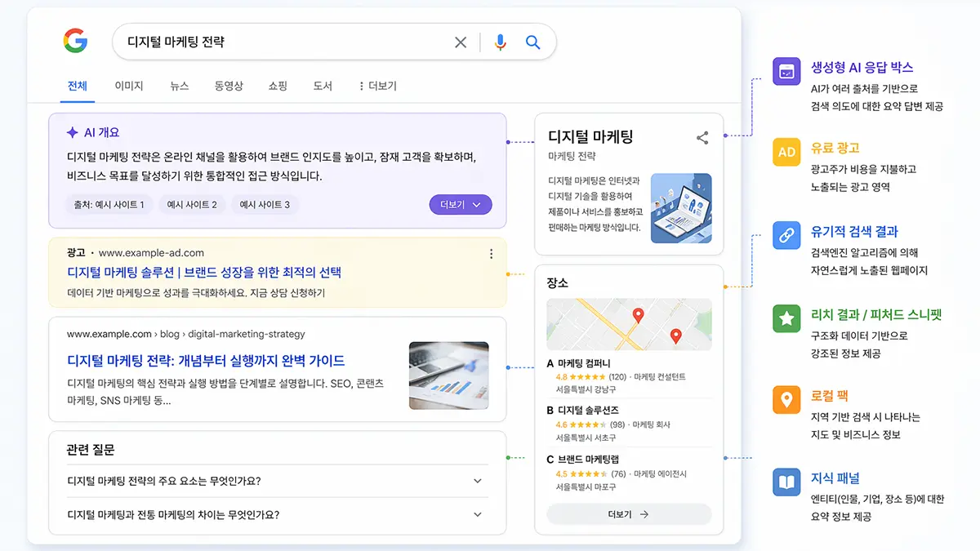980x551 pixels.
Task: Open the three-dot menu on the ad result
Action: (492, 254)
